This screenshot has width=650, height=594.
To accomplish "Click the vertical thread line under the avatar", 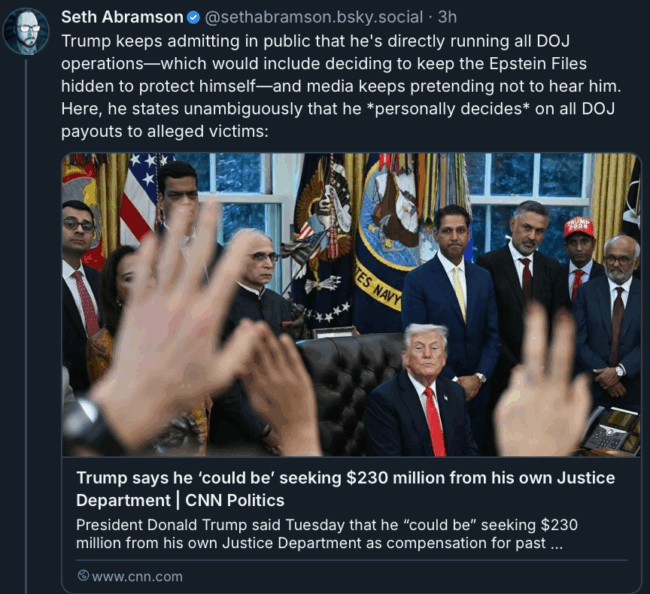I will (26, 325).
